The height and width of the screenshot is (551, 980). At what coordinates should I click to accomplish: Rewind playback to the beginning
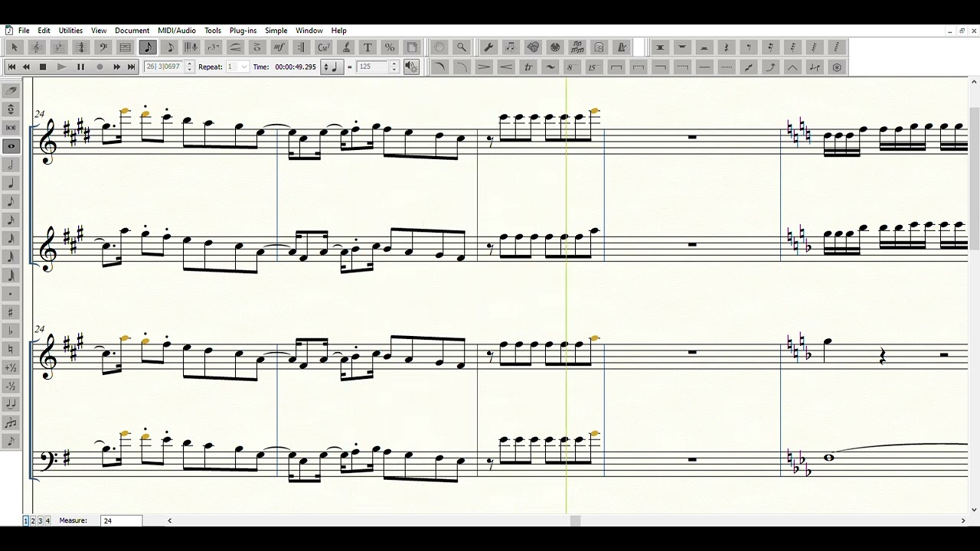pos(11,67)
